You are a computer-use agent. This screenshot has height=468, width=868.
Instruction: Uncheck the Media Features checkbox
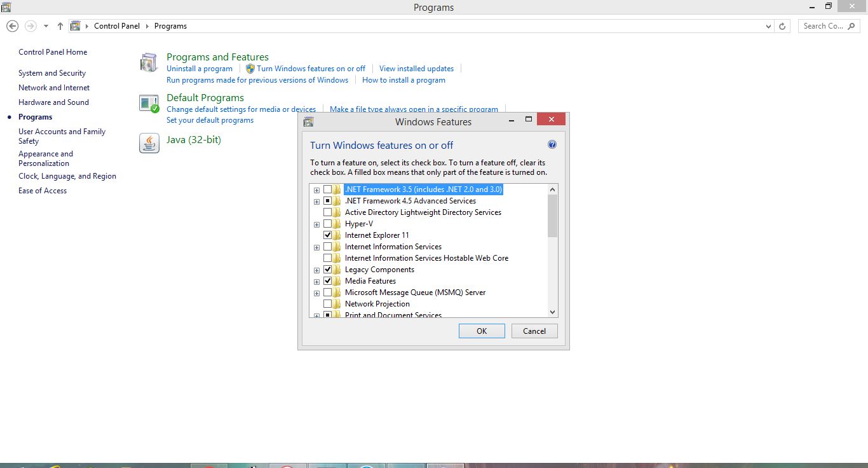tap(327, 281)
